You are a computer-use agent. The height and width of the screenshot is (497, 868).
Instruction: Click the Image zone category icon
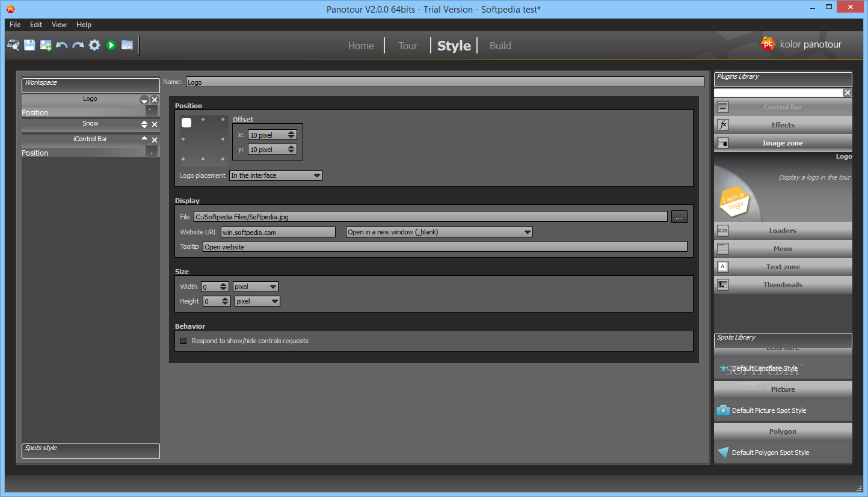pyautogui.click(x=723, y=143)
